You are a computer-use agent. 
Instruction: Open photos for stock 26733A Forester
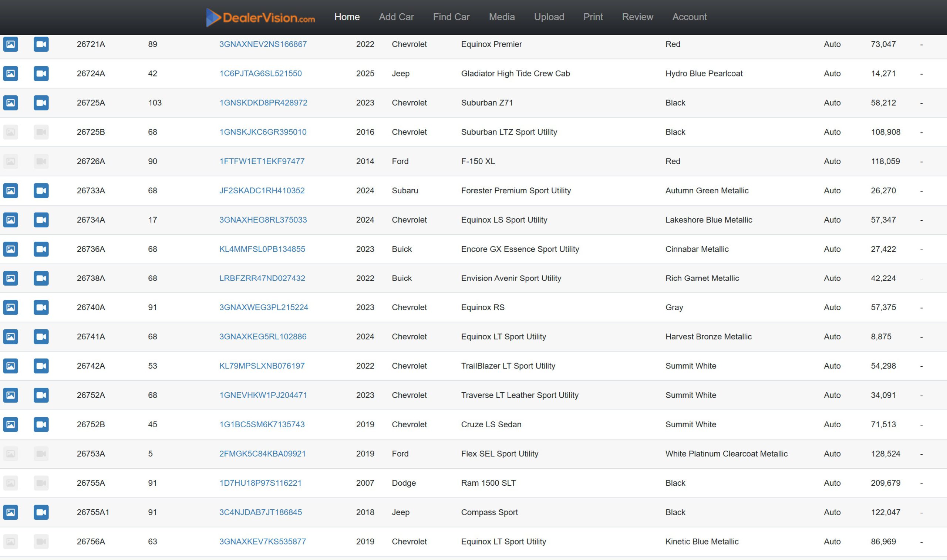click(x=11, y=191)
